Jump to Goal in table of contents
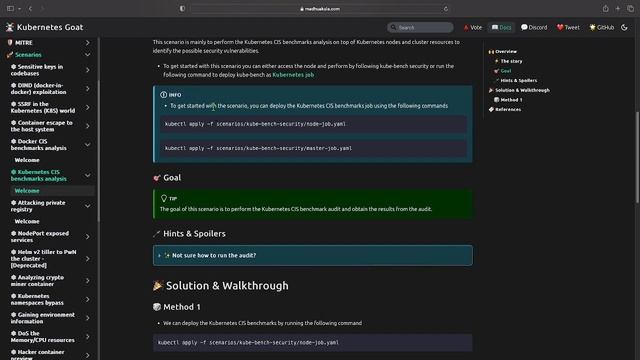Viewport: 640px width, 360px height. pos(506,71)
